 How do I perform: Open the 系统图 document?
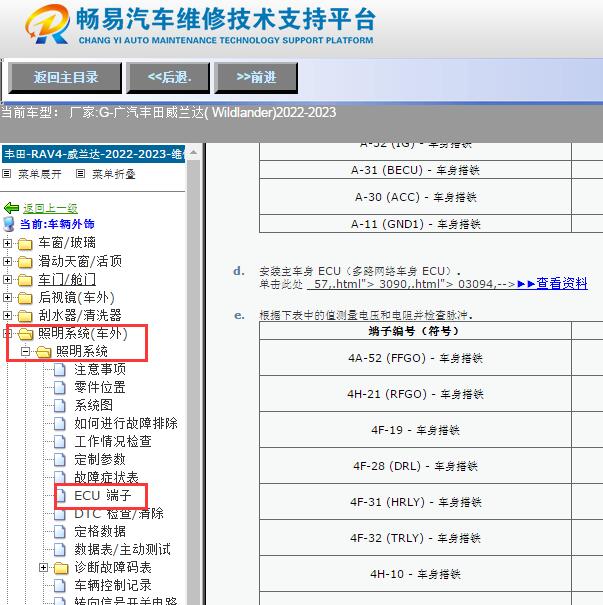[x=93, y=406]
